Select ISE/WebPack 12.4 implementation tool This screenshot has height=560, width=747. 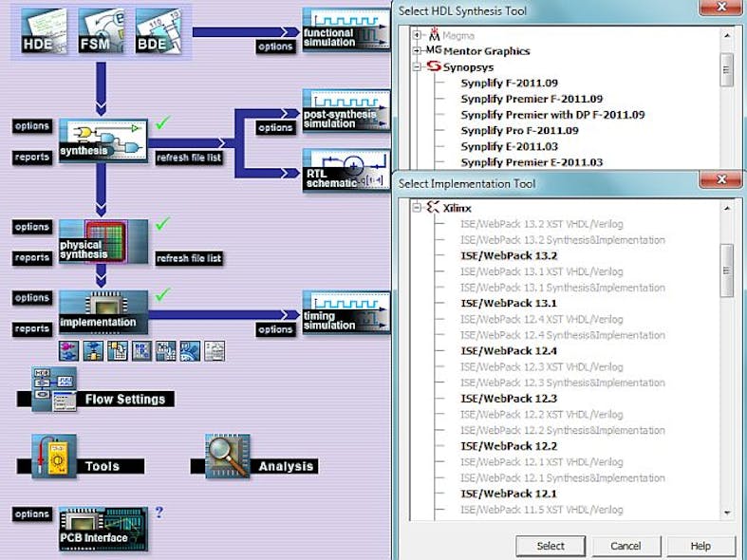[x=509, y=351]
